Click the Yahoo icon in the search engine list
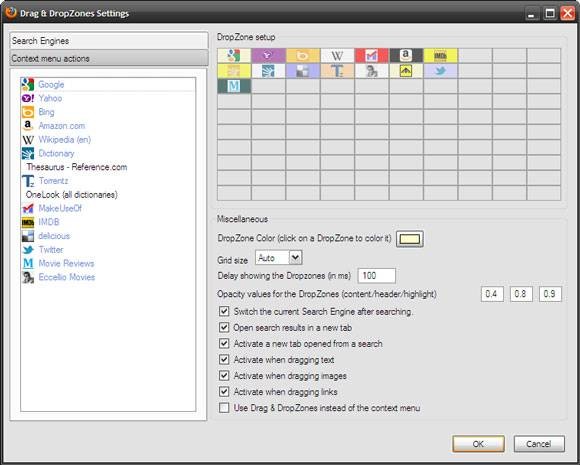 click(28, 98)
